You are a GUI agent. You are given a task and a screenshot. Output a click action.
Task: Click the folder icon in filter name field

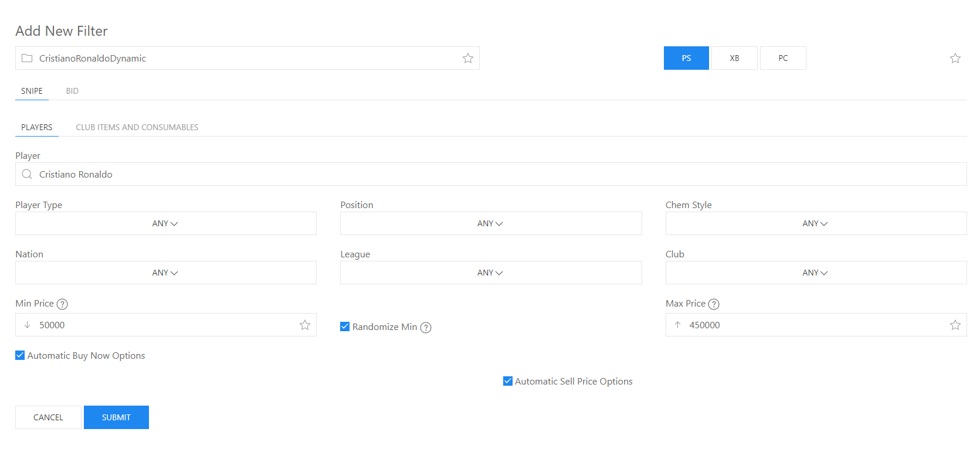tap(27, 58)
